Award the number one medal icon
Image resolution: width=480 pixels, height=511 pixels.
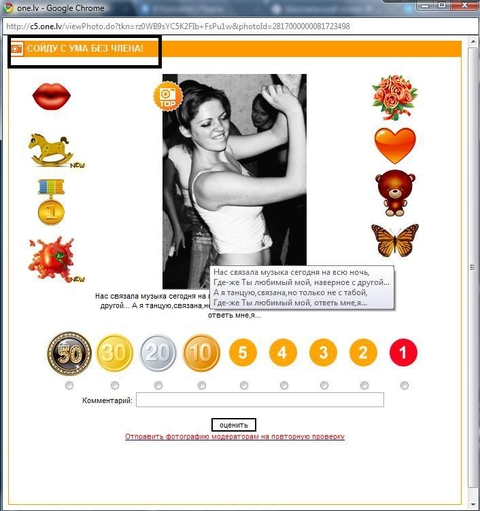pos(51,202)
